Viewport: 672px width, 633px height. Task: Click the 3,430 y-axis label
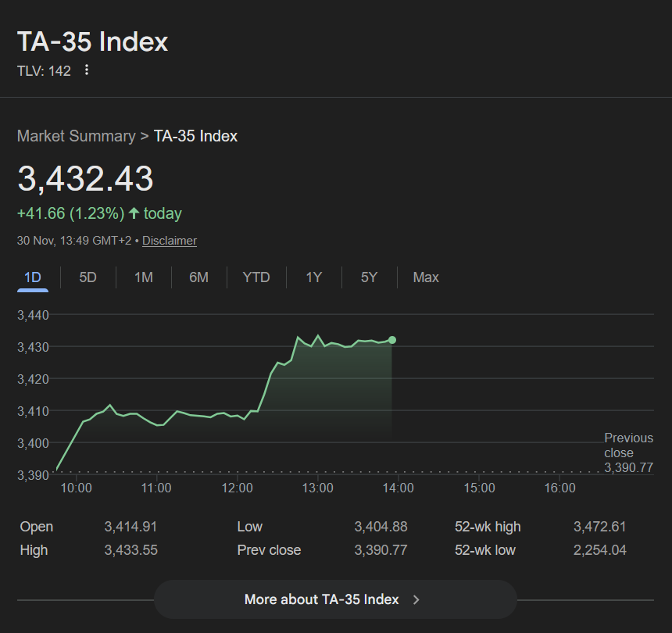point(33,347)
